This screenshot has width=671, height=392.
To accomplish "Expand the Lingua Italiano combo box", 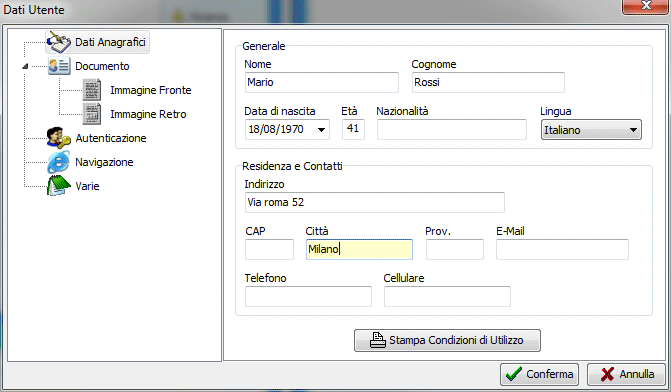I will 591,130.
